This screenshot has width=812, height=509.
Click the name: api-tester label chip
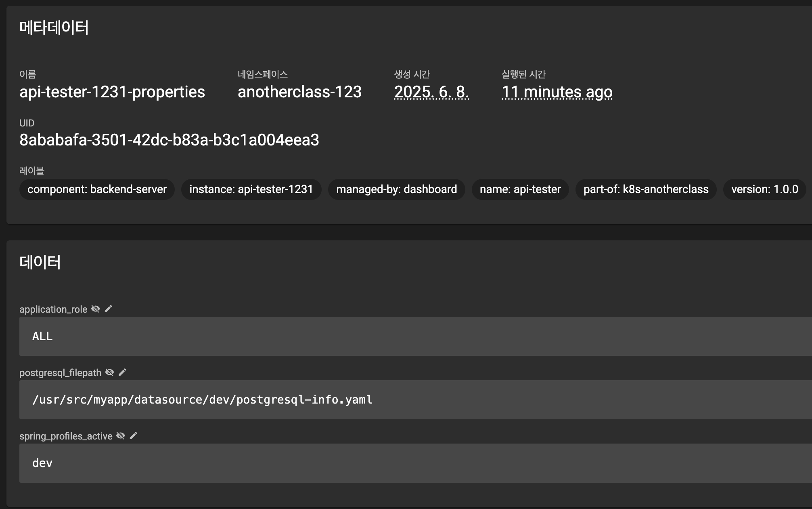point(520,189)
